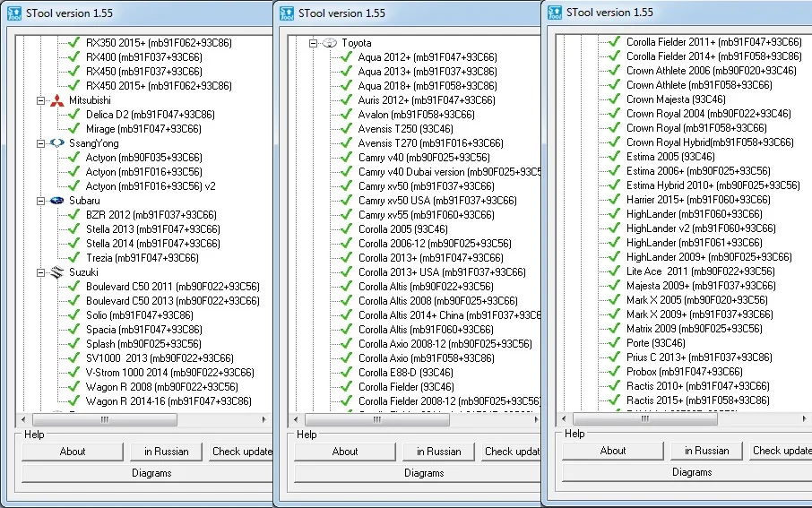Image resolution: width=812 pixels, height=508 pixels.
Task: Click Check update in right window
Action: click(781, 451)
